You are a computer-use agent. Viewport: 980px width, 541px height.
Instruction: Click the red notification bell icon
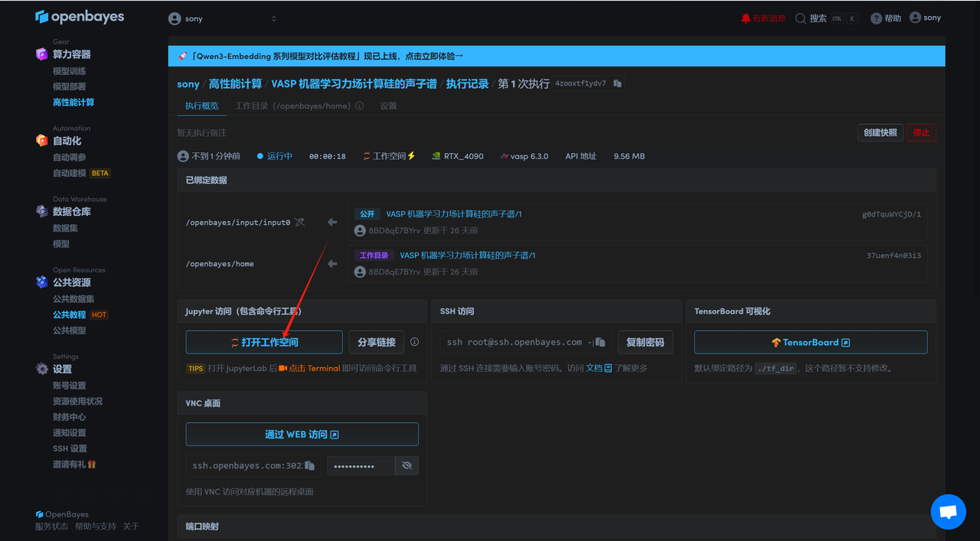pyautogui.click(x=746, y=18)
